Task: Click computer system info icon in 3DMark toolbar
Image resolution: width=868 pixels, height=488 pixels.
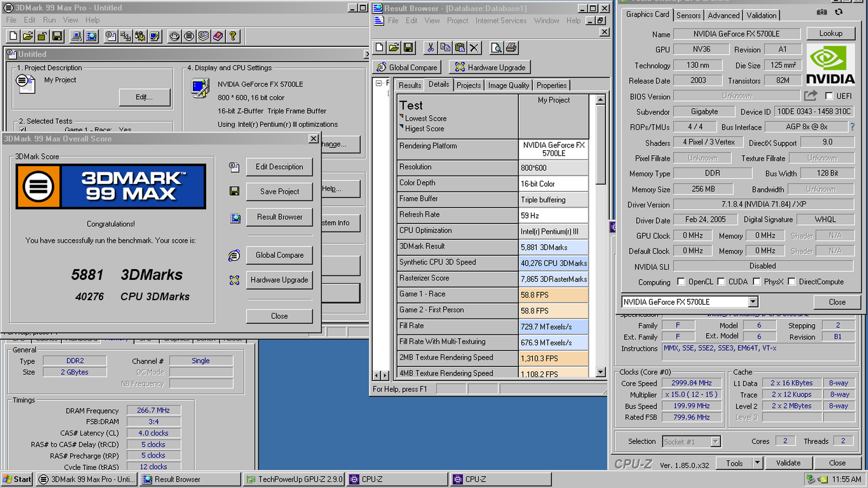Action: [x=76, y=36]
